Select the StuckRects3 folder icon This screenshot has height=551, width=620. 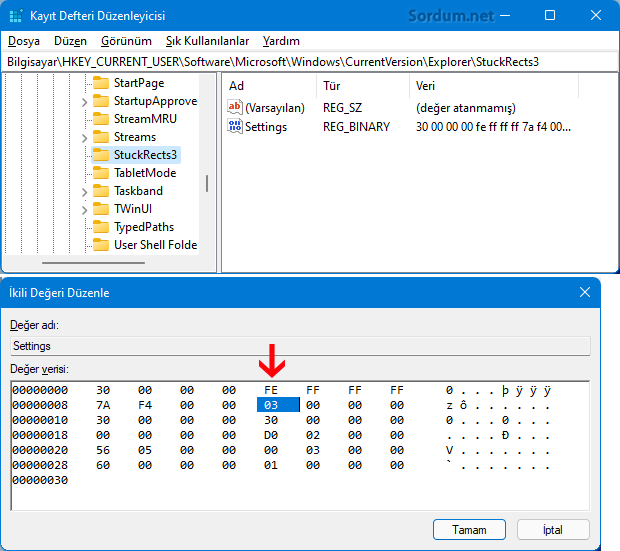point(101,155)
